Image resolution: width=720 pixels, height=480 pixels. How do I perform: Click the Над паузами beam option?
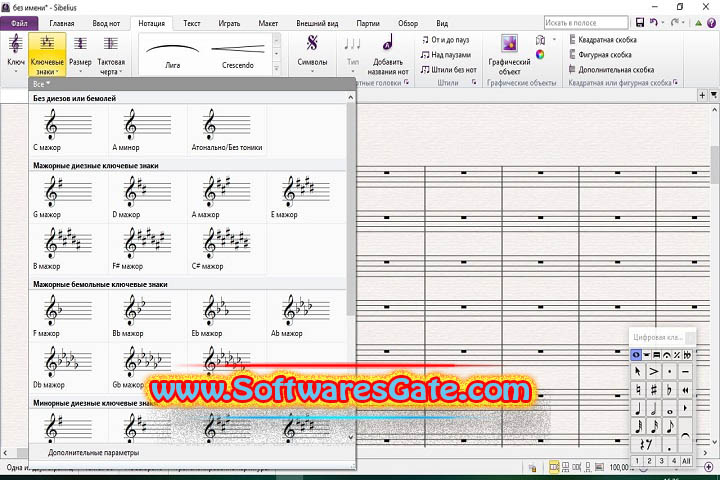[x=445, y=55]
